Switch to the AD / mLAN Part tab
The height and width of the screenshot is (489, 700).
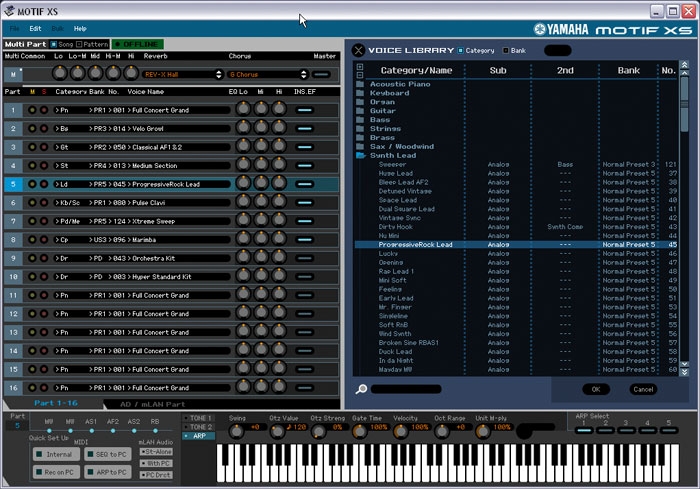pyautogui.click(x=152, y=404)
